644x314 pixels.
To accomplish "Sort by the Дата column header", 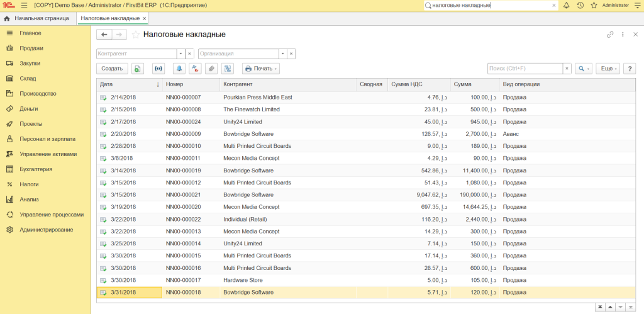I will click(x=130, y=84).
